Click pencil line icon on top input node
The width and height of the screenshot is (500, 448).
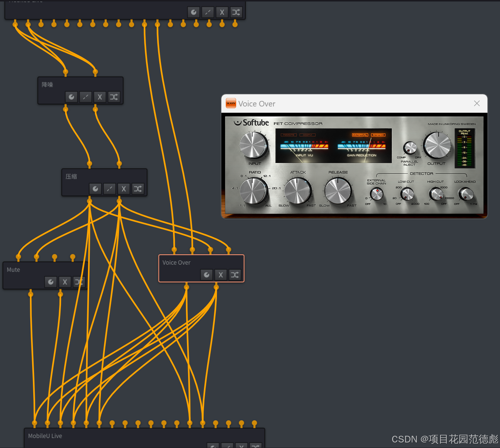point(208,12)
